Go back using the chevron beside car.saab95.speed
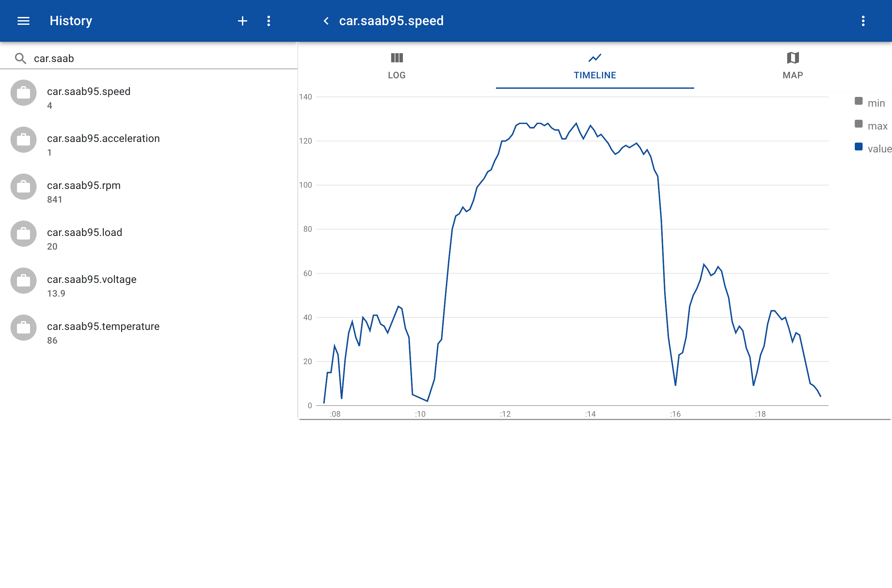Screen dimensions: 892x588 (326, 21)
